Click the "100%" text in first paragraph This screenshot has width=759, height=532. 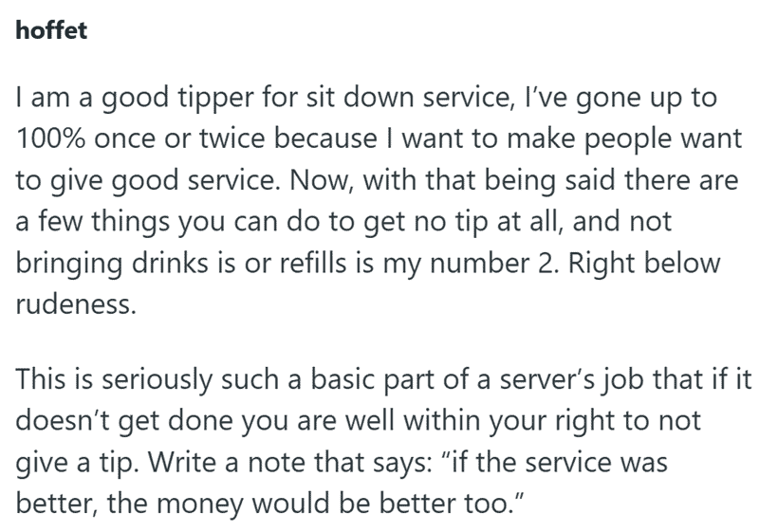(51, 138)
